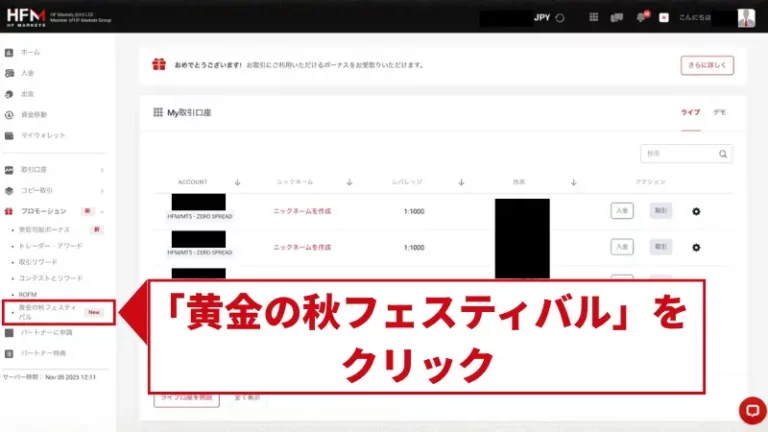Open 黄金の秋フェスティバル promotion in sidebar
Viewport: 768px width, 432px height.
(50, 311)
